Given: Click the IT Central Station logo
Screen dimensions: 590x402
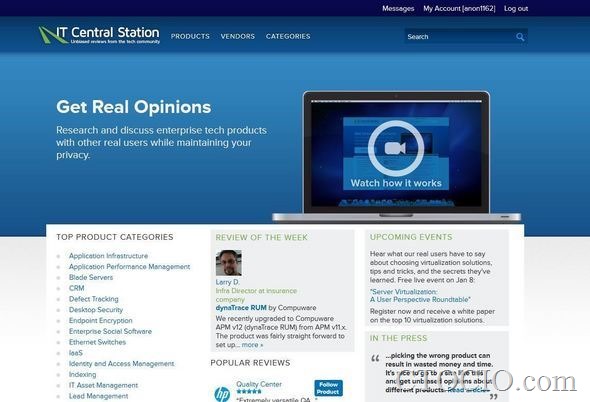Looking at the screenshot, I should (99, 35).
